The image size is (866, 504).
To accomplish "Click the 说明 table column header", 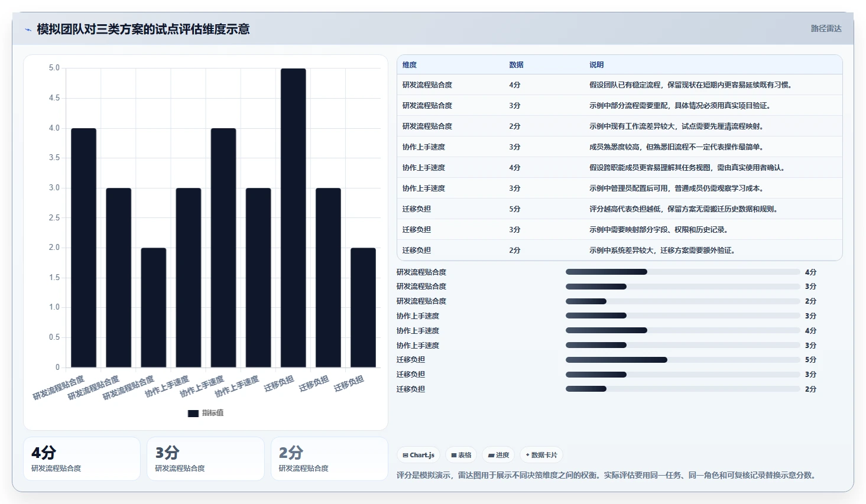I will point(596,65).
